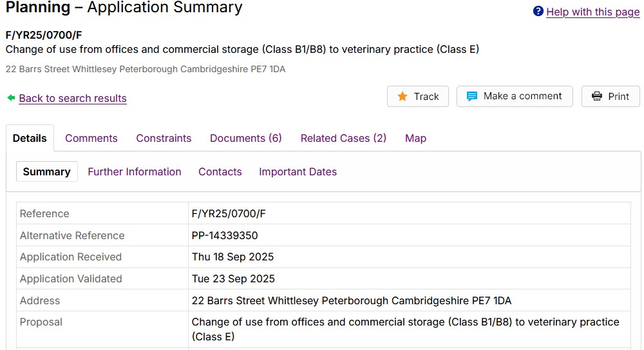Select the Summary sub-tab
The height and width of the screenshot is (350, 644).
[46, 171]
